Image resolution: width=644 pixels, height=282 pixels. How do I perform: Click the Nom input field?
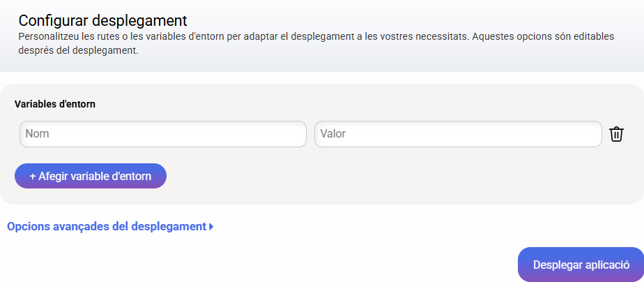(x=163, y=134)
